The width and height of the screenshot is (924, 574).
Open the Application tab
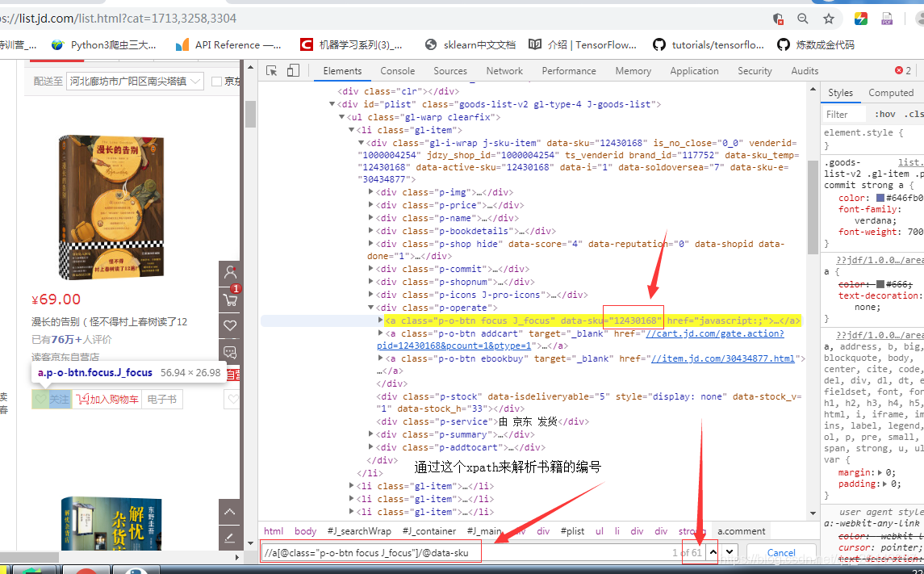694,71
